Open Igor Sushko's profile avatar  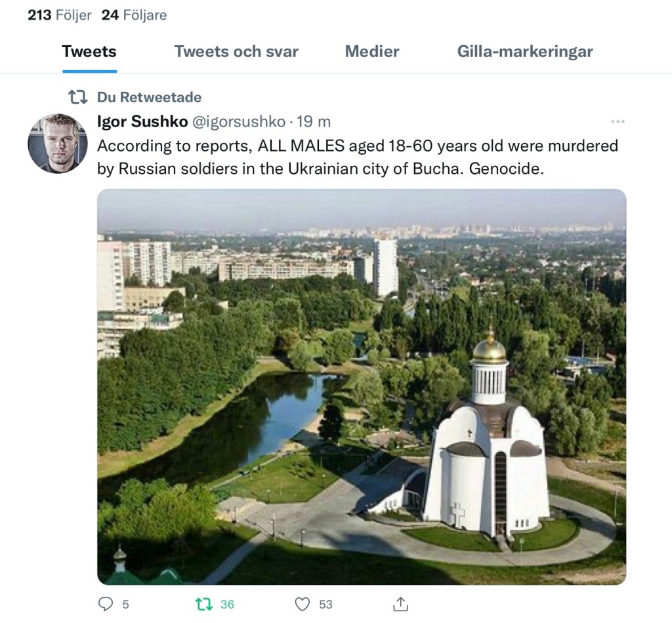click(58, 144)
